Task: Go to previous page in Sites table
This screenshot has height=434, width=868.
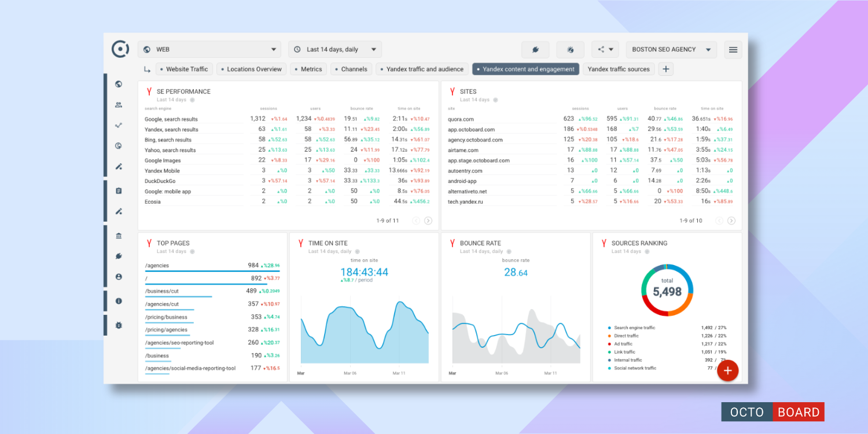Action: [719, 220]
